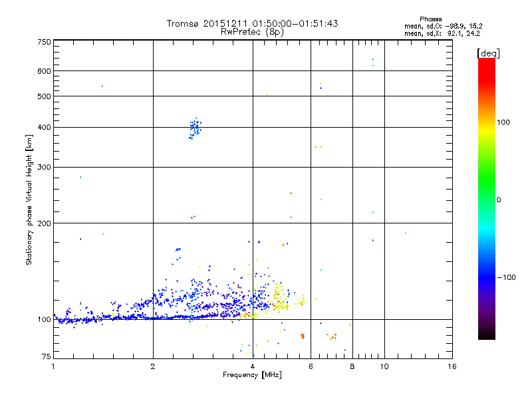
Task: Click the x-axis '2' tick label
Action: [x=153, y=366]
